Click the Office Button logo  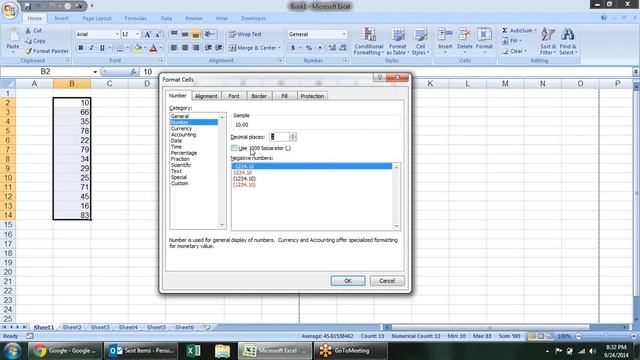click(9, 10)
